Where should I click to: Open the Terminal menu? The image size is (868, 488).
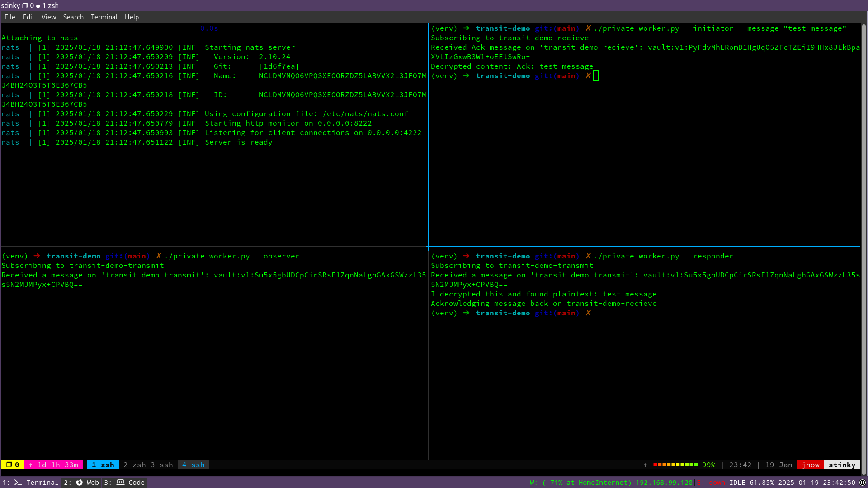[x=104, y=17]
